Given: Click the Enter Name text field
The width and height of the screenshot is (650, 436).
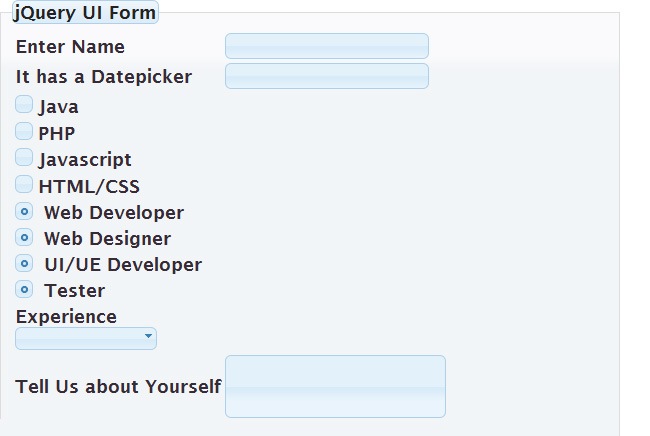Looking at the screenshot, I should point(327,46).
